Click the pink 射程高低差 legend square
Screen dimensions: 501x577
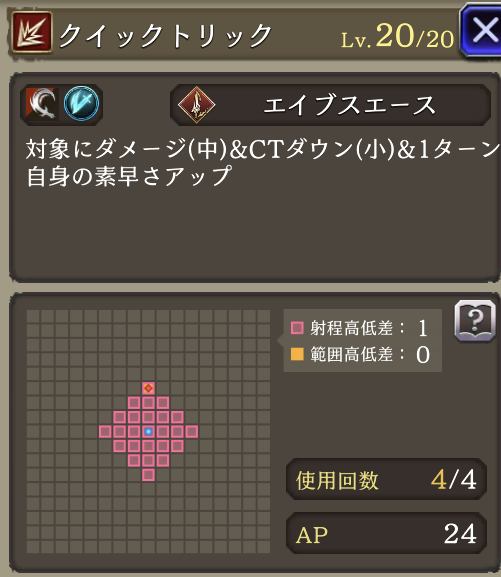297,328
